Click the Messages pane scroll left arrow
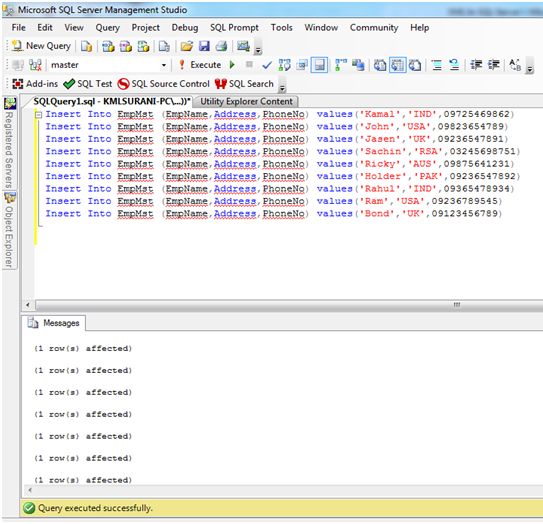Viewport: 543px width, 524px height. point(30,490)
